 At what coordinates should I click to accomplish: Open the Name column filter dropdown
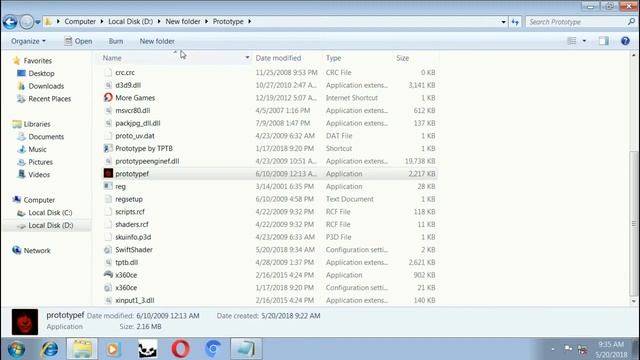[247, 58]
